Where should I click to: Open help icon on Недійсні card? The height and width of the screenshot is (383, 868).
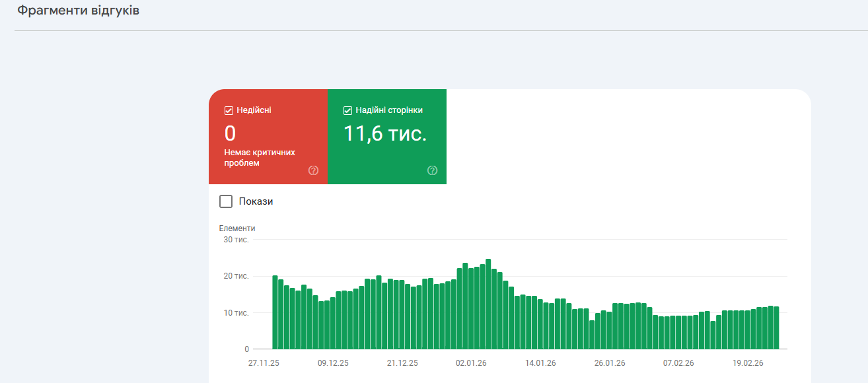point(313,170)
